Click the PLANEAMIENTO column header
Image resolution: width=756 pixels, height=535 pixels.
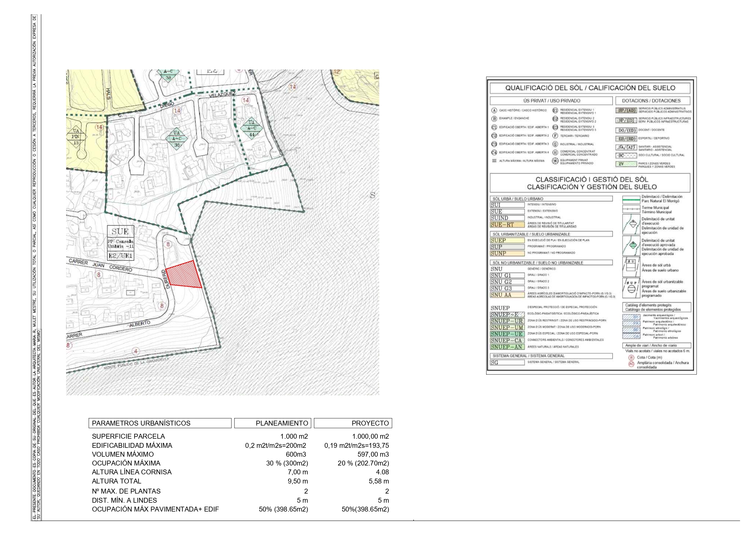click(x=273, y=423)
